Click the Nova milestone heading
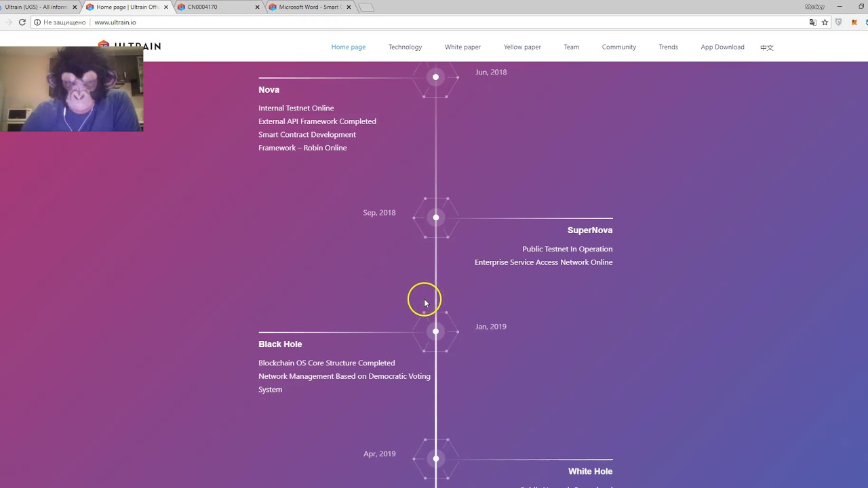 [269, 89]
